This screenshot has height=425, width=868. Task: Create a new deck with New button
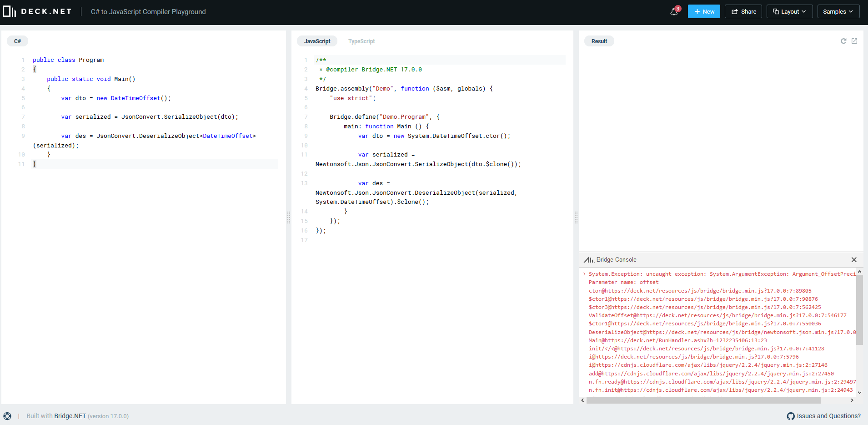click(x=704, y=11)
